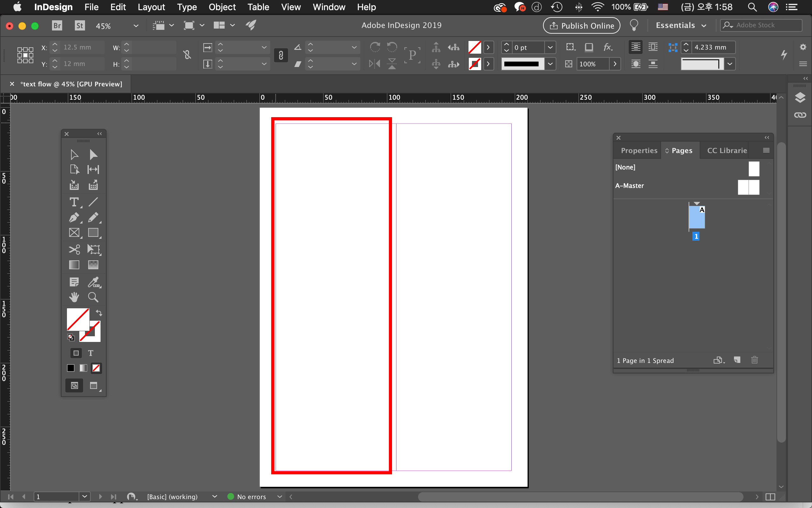Select the Pen tool
This screenshot has height=508, width=812.
click(74, 217)
